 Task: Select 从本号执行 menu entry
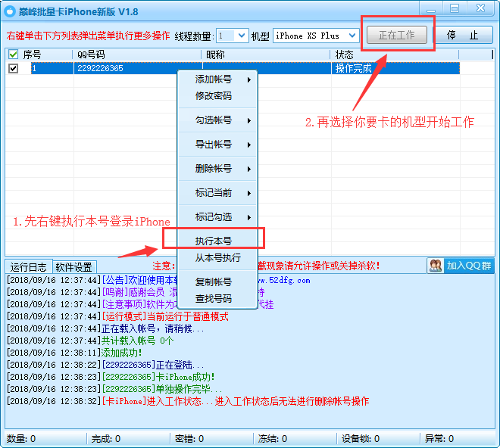217,258
